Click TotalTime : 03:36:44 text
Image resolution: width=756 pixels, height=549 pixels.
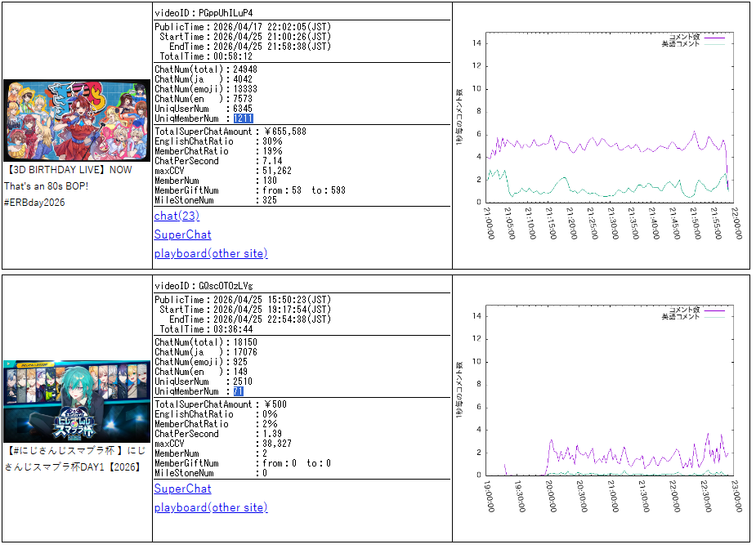click(x=206, y=330)
